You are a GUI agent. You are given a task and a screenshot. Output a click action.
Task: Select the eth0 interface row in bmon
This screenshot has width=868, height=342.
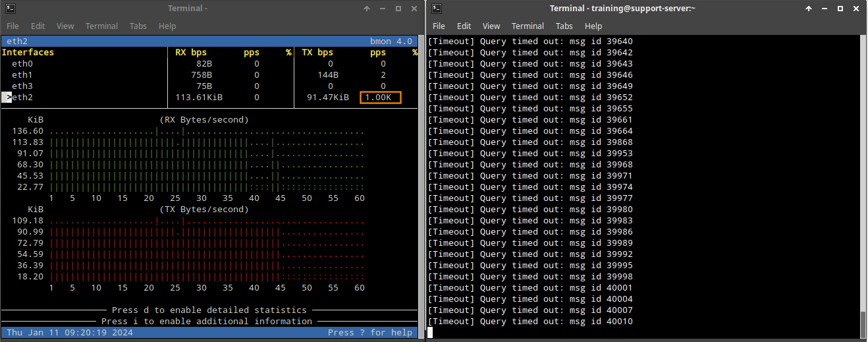[x=22, y=64]
